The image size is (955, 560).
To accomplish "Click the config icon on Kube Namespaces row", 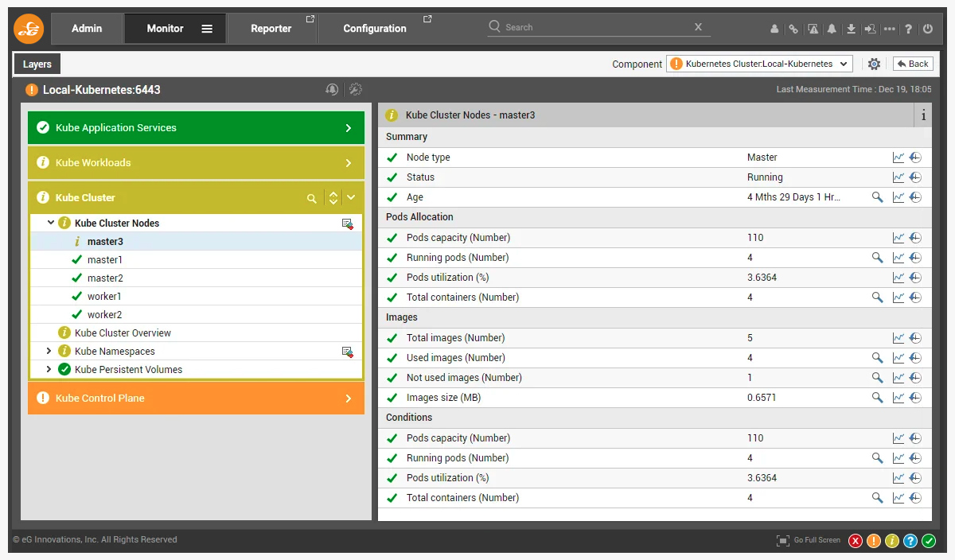I will click(347, 352).
